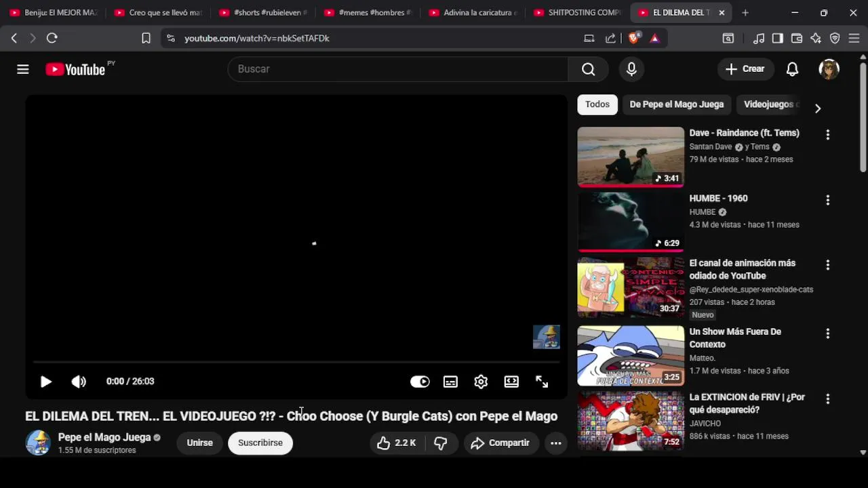868x488 pixels.
Task: Click the install app icon in address bar
Action: (589, 39)
